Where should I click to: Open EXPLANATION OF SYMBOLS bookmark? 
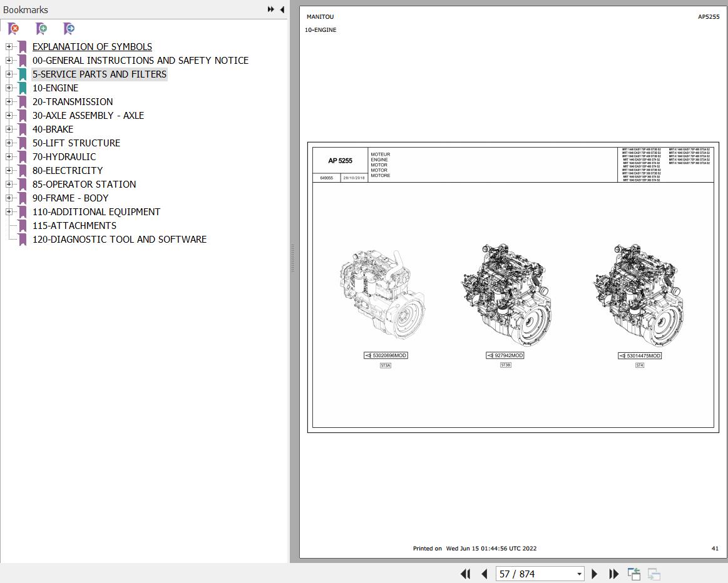(x=92, y=47)
